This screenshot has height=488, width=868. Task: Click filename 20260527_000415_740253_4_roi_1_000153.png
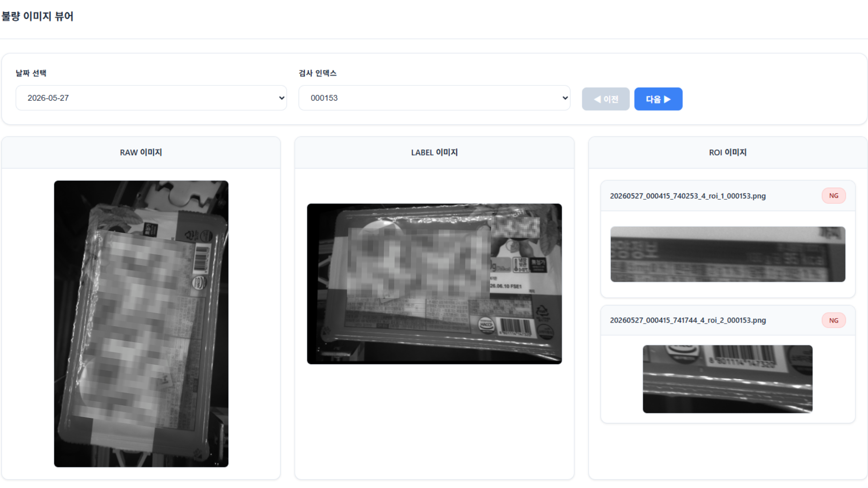tap(688, 196)
